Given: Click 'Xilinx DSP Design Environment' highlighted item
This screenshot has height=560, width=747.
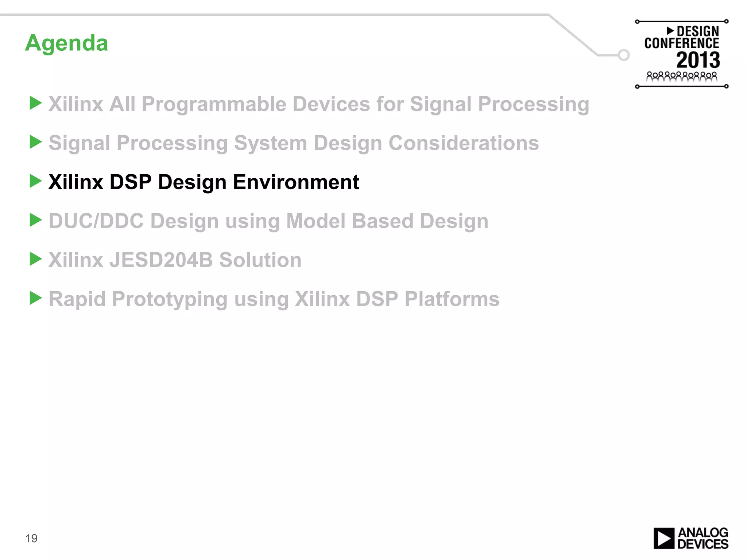Looking at the screenshot, I should click(x=204, y=182).
